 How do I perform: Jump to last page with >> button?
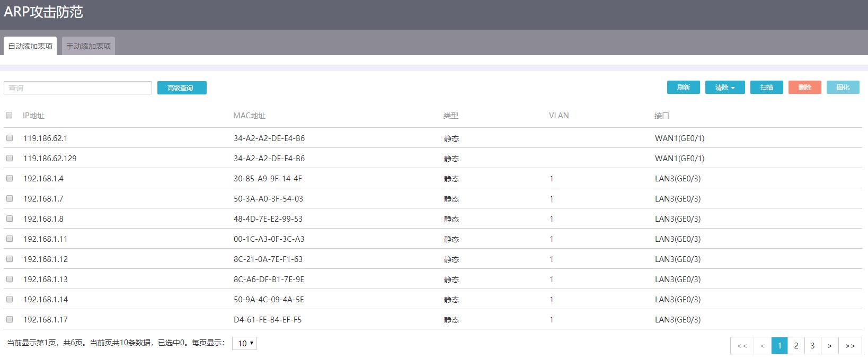[850, 346]
